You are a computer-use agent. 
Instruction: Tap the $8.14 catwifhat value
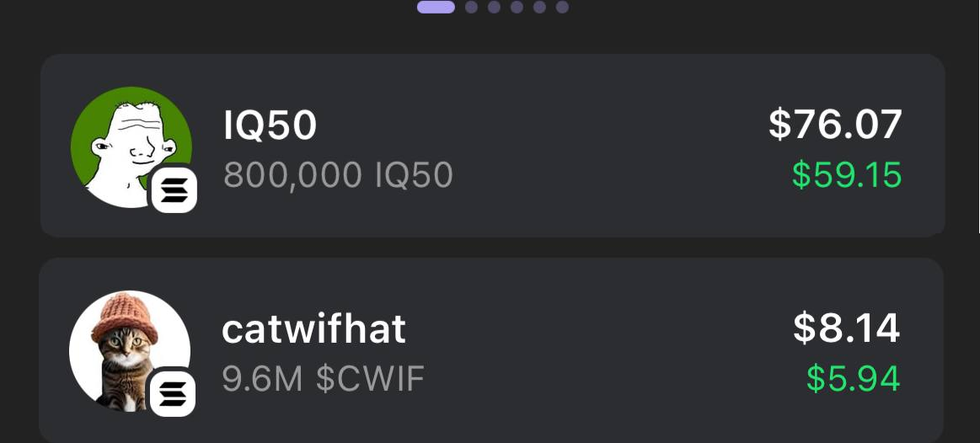coord(846,328)
